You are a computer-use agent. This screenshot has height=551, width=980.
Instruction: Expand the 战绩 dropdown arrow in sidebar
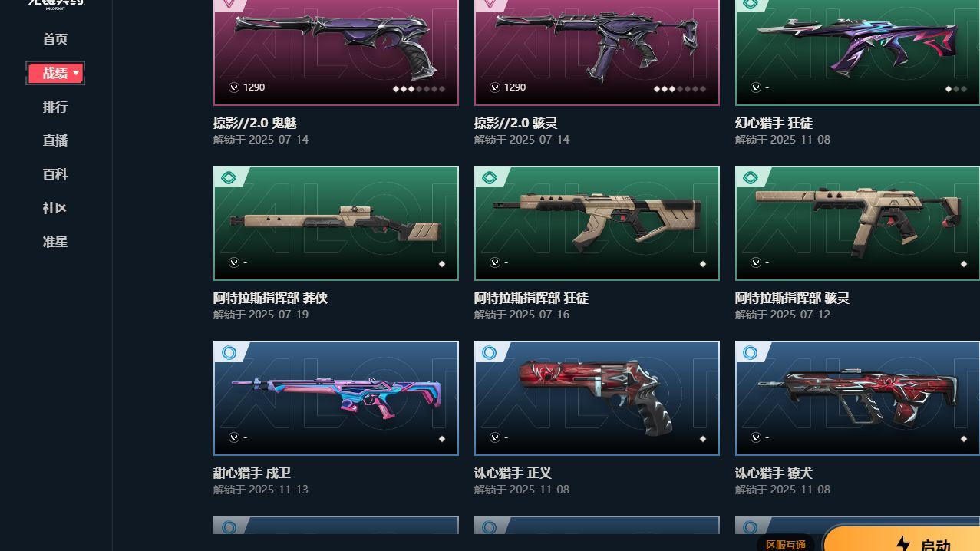76,73
